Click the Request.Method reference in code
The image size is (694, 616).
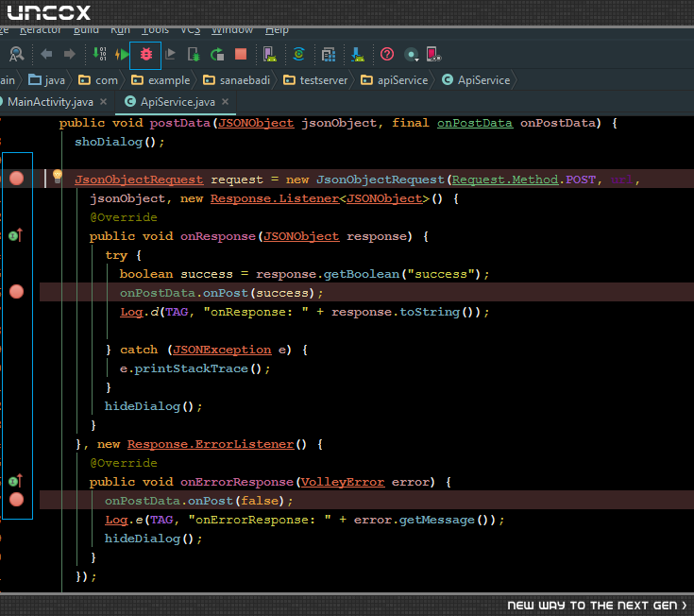(505, 180)
